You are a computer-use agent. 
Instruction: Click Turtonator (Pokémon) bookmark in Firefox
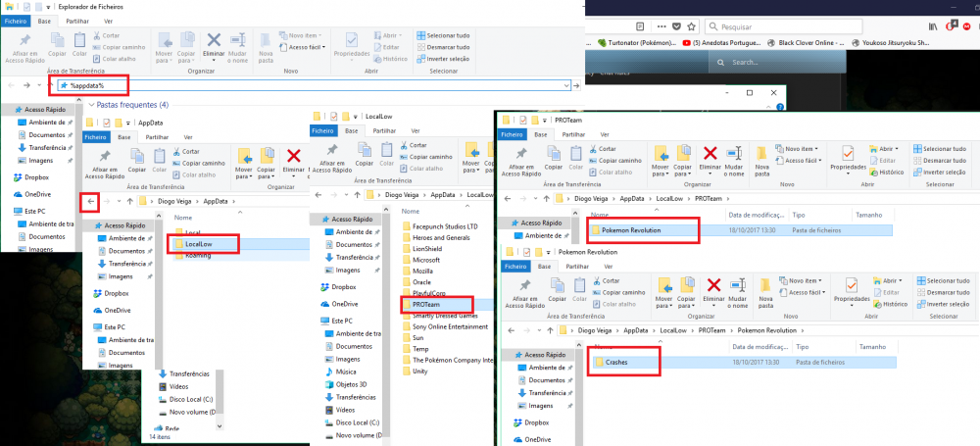636,43
